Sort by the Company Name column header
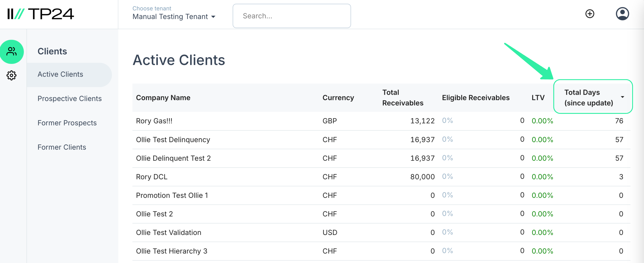 [x=163, y=98]
